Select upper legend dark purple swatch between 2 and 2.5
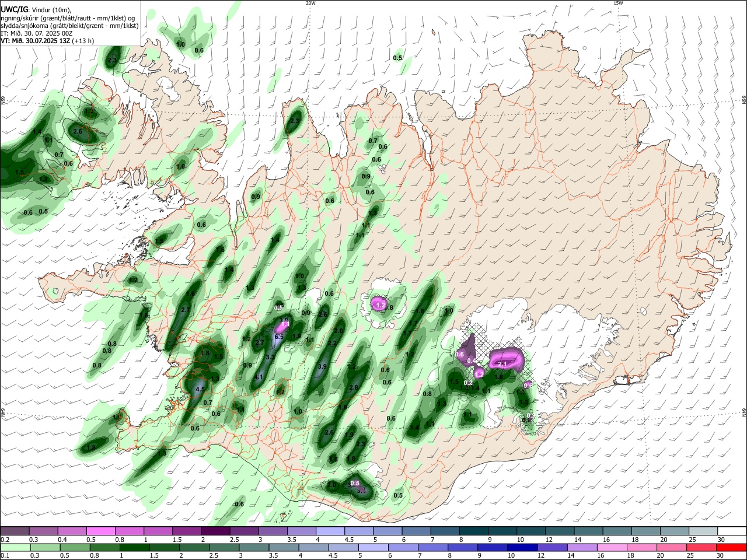 pyautogui.click(x=215, y=531)
